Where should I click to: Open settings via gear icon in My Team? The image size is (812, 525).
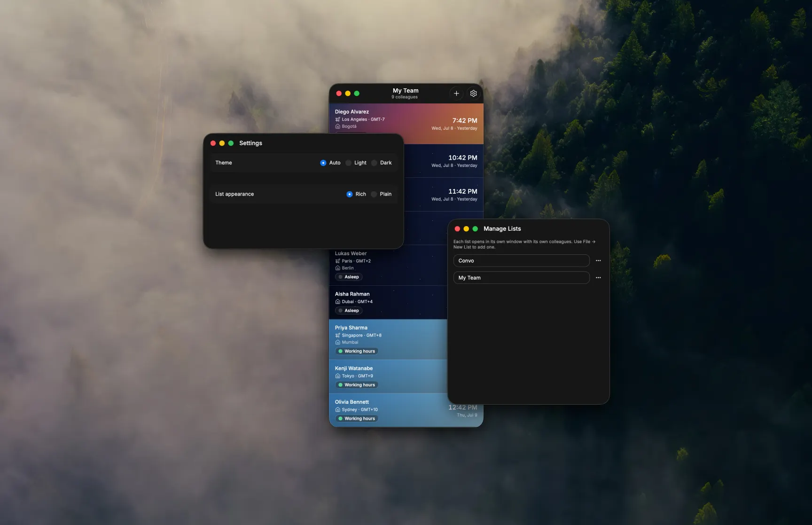pyautogui.click(x=474, y=94)
